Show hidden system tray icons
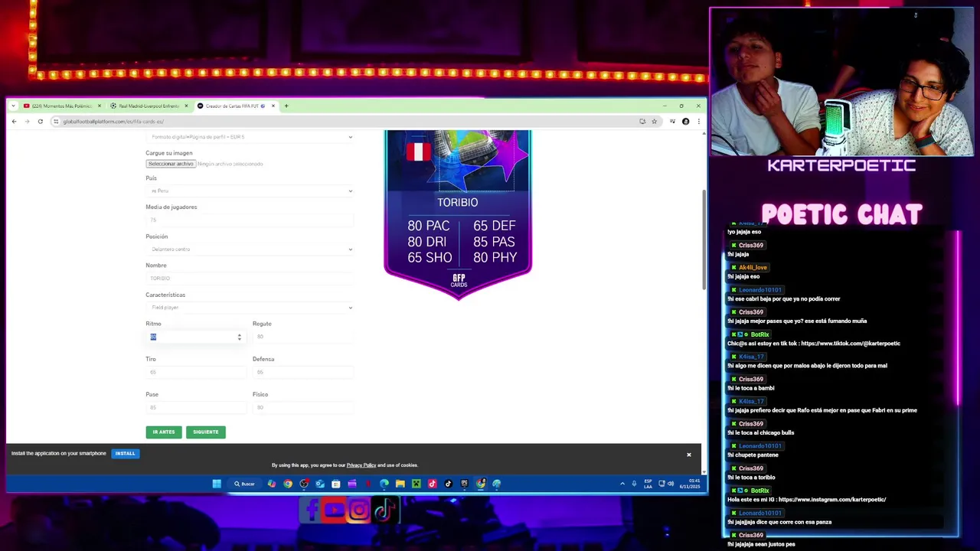Viewport: 980px width, 551px height. click(622, 484)
